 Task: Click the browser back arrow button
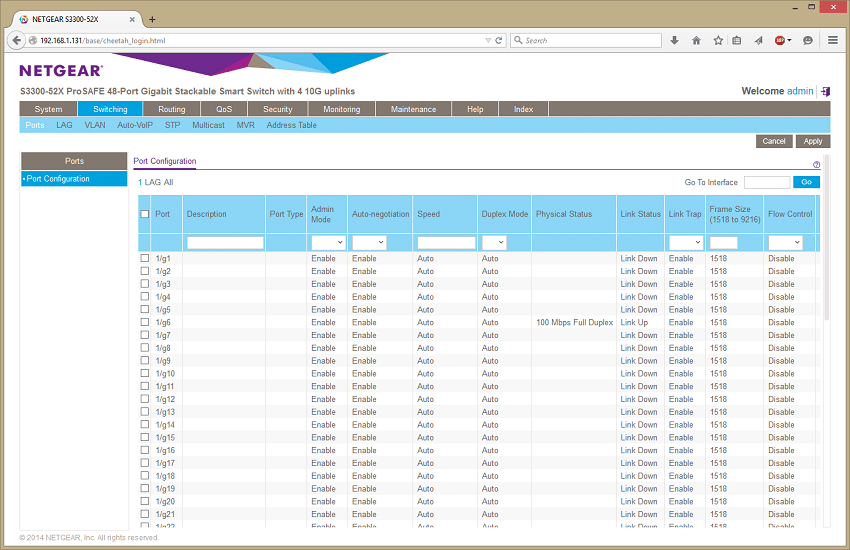point(16,40)
